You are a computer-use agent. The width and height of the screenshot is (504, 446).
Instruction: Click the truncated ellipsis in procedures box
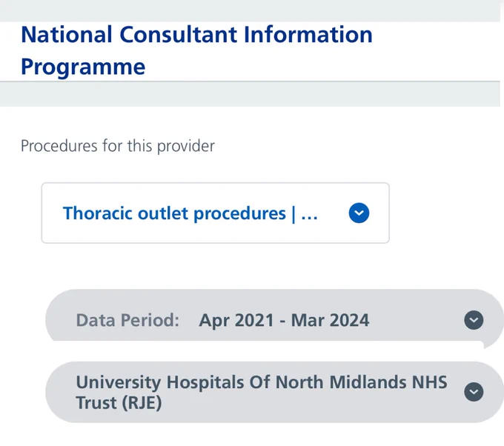[x=309, y=216]
